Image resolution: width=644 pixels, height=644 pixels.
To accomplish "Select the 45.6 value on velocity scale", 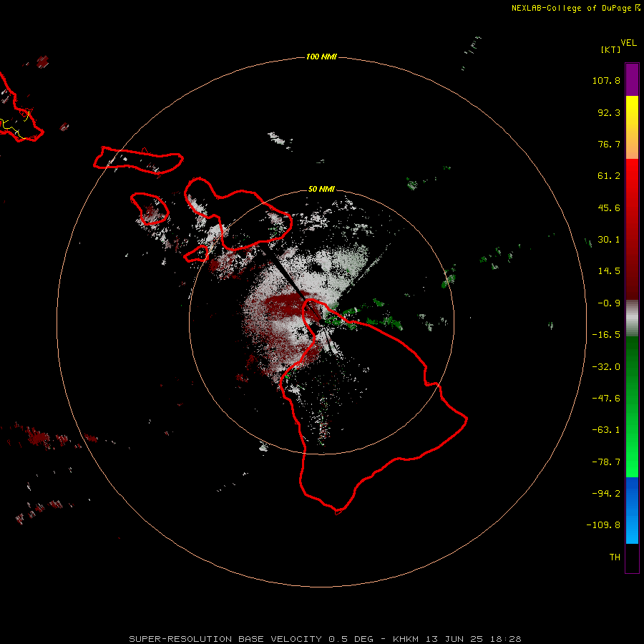I will (x=609, y=208).
